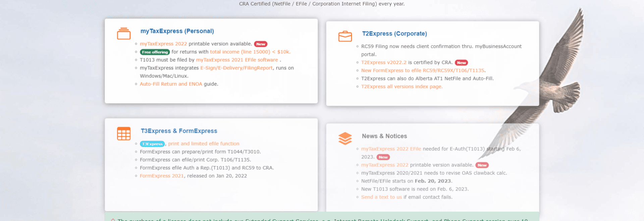Open total income (line 15000) < $10k link
Image resolution: width=644 pixels, height=221 pixels.
(250, 52)
